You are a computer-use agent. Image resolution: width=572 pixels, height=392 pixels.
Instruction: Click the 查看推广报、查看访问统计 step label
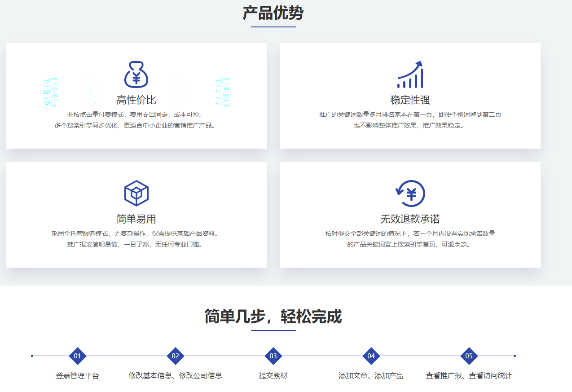[x=469, y=376]
